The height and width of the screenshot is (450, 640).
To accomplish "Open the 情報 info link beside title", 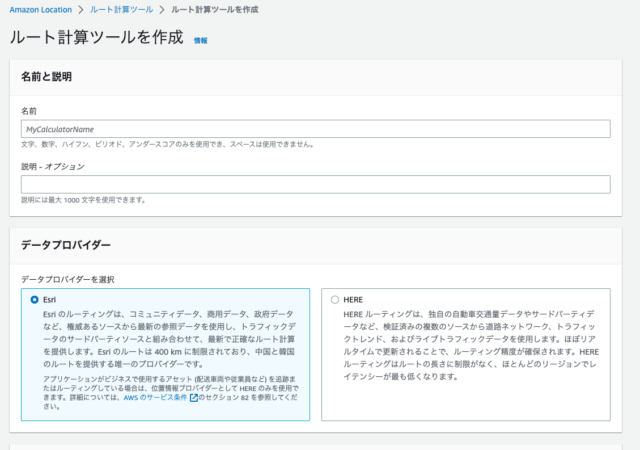I will 200,40.
